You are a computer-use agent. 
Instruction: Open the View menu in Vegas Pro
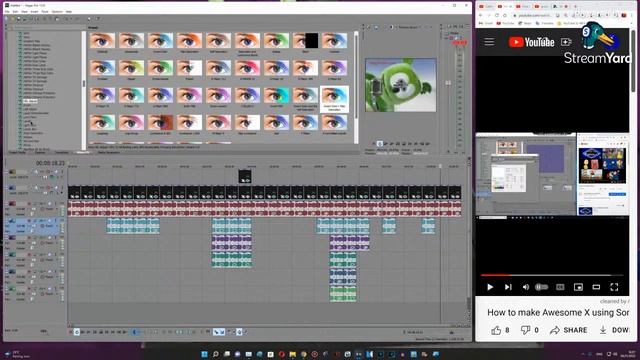coord(24,11)
